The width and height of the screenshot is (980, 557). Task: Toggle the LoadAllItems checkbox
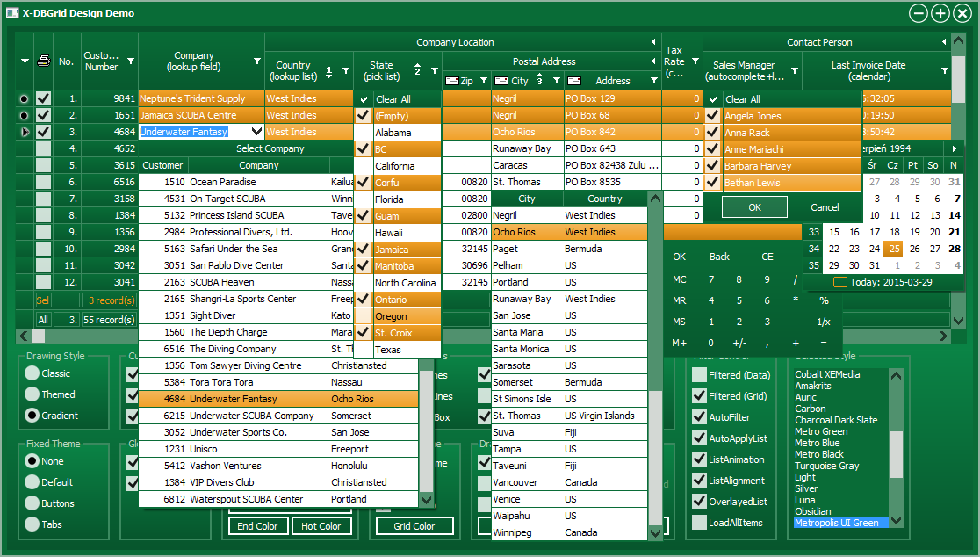pos(699,523)
